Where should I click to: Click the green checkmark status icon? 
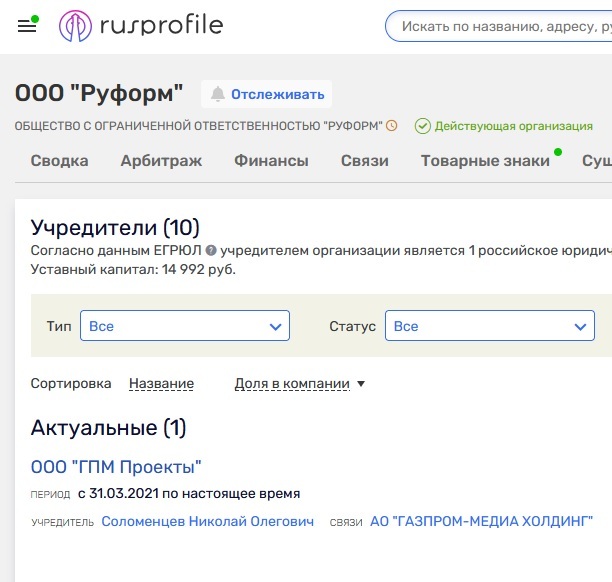422,126
